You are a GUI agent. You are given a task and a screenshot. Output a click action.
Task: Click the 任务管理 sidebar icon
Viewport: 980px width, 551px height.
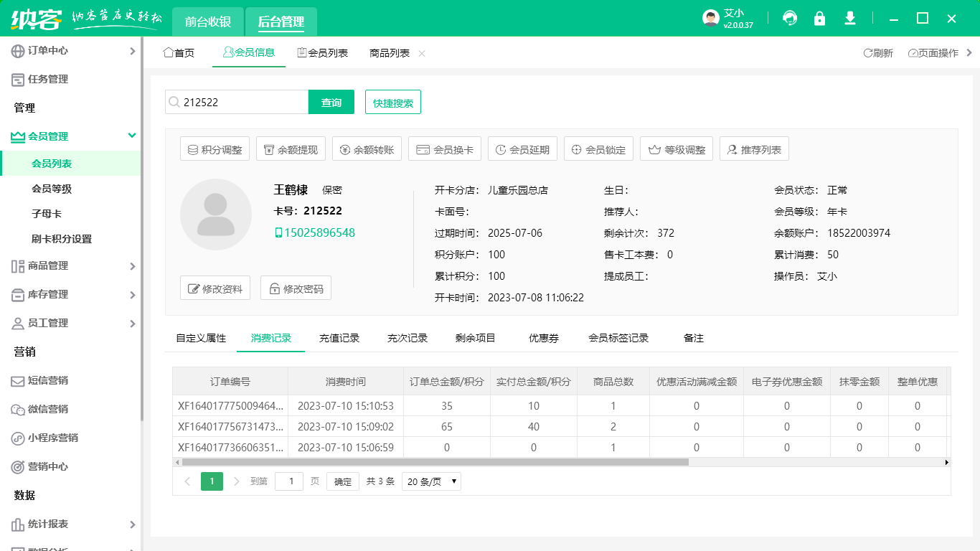[x=18, y=80]
